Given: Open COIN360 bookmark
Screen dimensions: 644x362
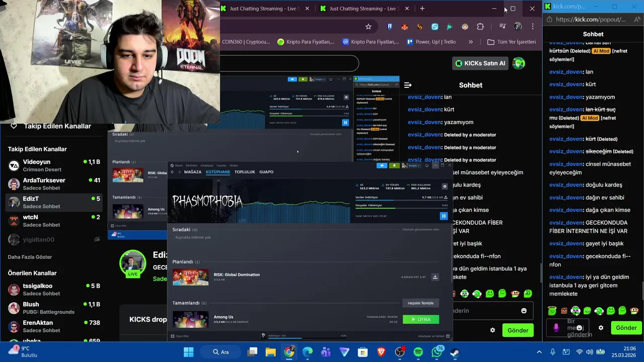Looking at the screenshot, I should tap(246, 42).
